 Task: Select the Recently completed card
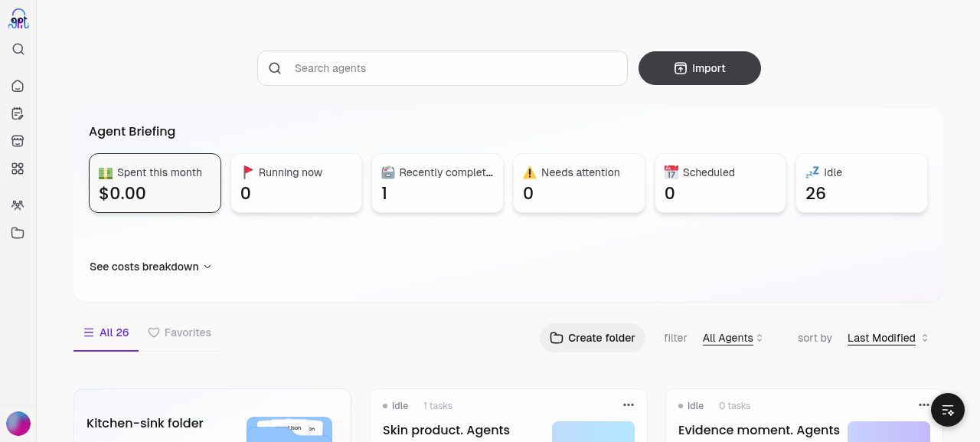pos(437,183)
